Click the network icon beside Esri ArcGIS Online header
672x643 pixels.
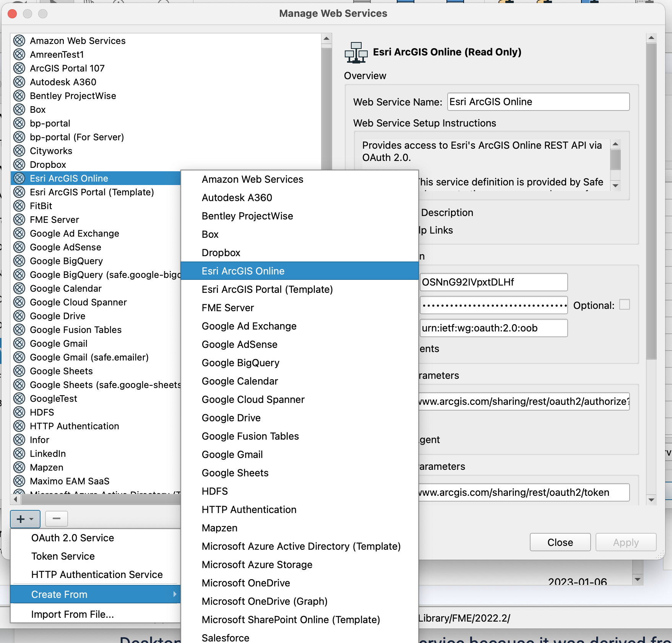pyautogui.click(x=356, y=52)
